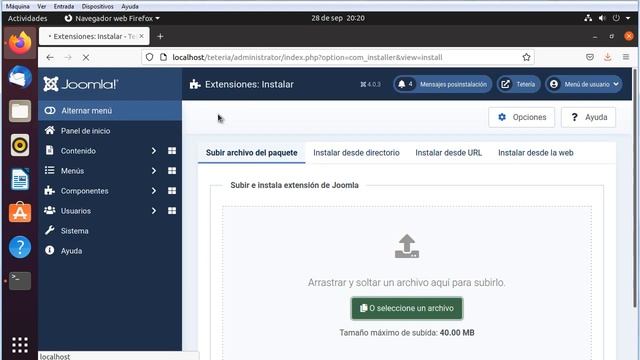
Task: Switch to Instalar desde la web tab
Action: point(536,153)
